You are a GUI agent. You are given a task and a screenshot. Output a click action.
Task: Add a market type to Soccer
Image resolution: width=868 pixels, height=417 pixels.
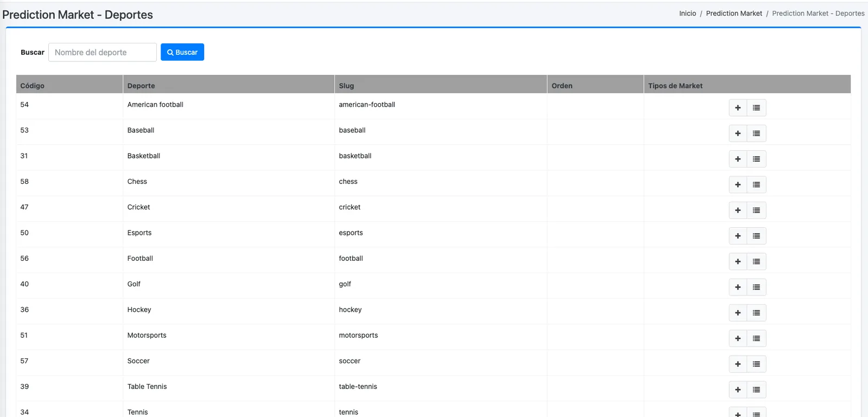click(738, 364)
